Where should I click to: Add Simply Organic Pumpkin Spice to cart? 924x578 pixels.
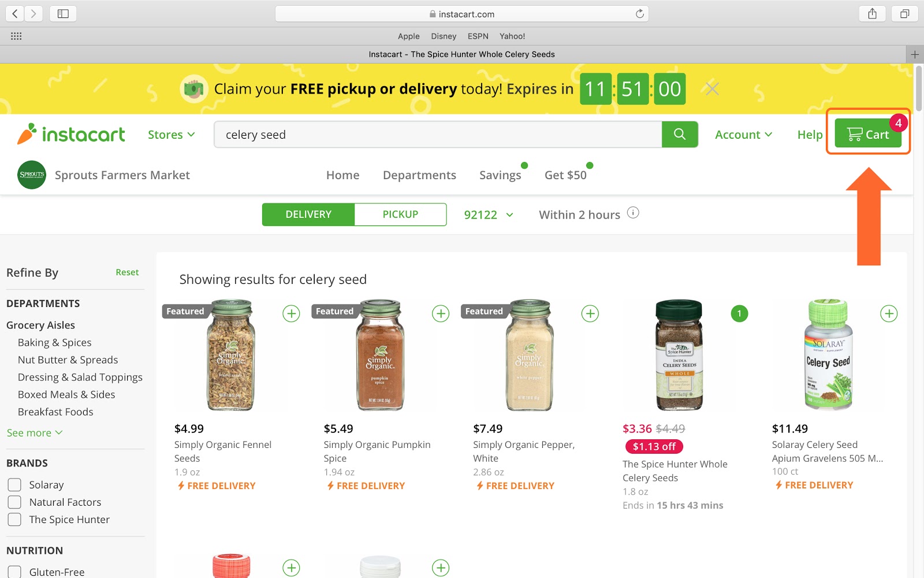(x=441, y=313)
